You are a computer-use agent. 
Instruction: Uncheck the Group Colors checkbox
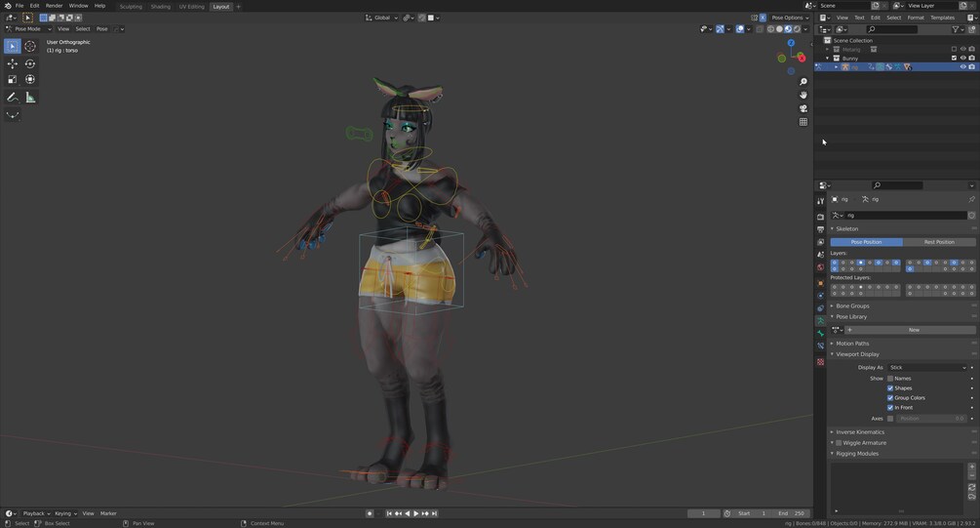tap(890, 398)
